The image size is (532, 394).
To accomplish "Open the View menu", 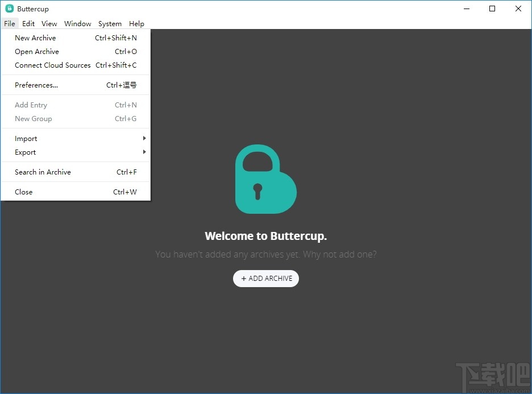I will pyautogui.click(x=49, y=23).
